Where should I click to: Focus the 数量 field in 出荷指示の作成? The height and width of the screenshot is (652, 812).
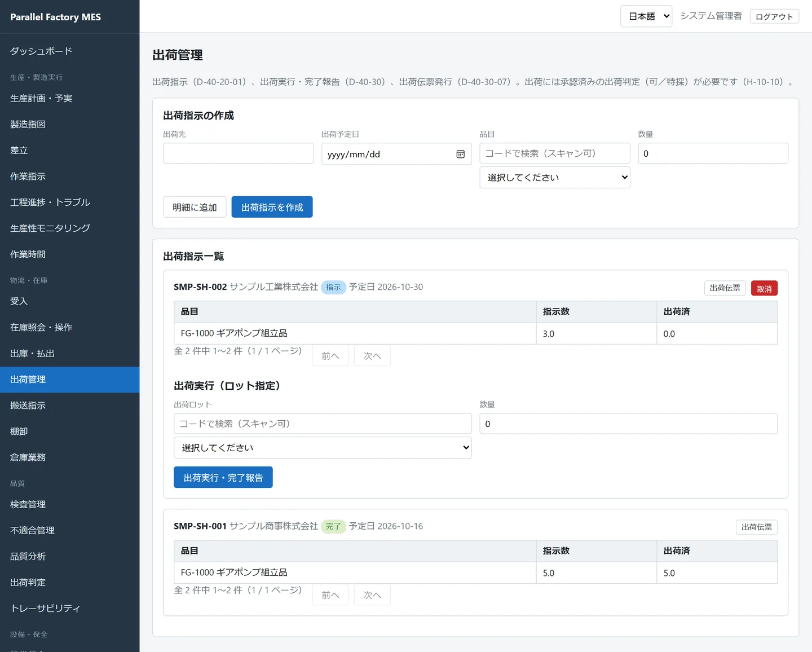[713, 153]
